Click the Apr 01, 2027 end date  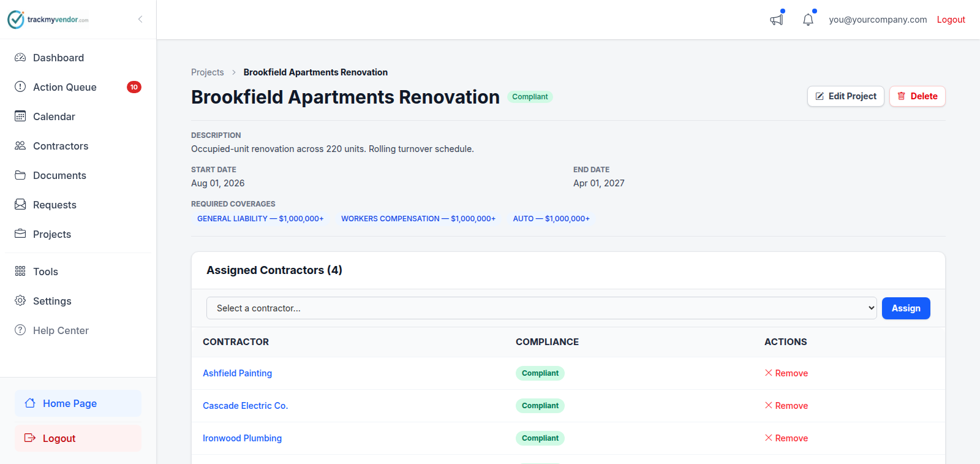(598, 183)
